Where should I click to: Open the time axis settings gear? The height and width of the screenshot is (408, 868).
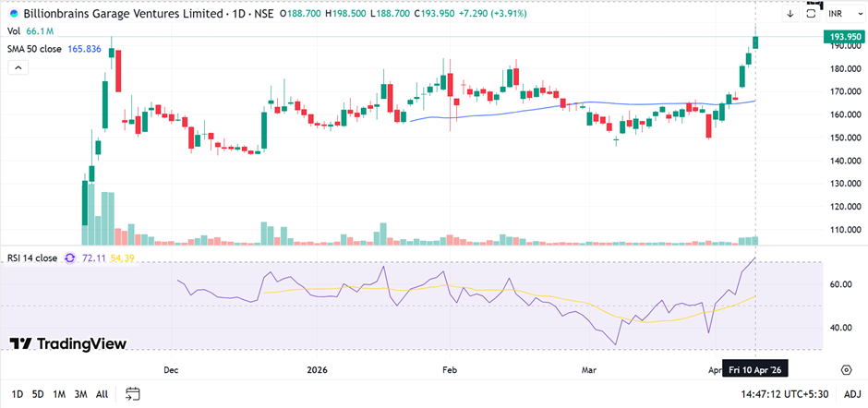(846, 369)
